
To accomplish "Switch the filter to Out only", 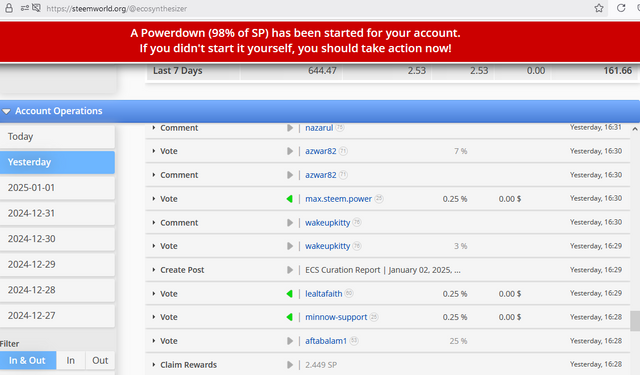I will coord(100,360).
